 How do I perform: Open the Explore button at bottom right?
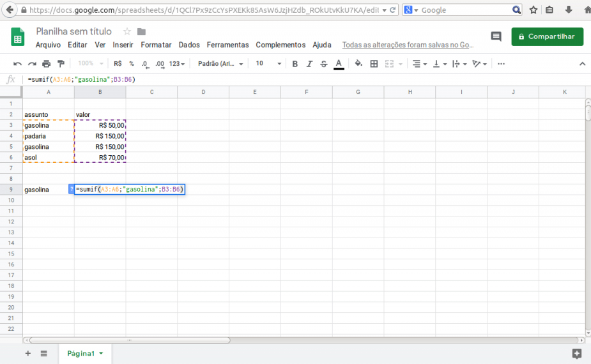(x=576, y=353)
